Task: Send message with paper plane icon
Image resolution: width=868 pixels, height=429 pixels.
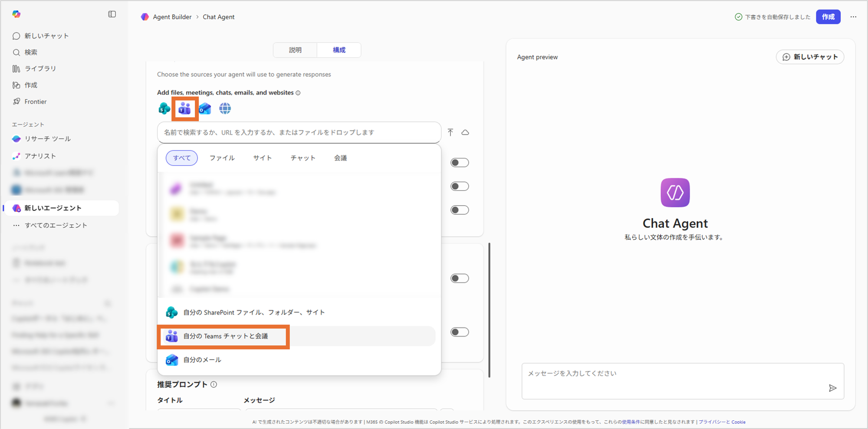Action: click(832, 388)
